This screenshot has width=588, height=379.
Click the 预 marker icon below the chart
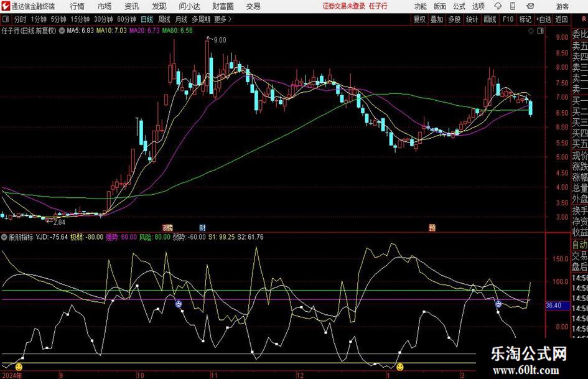(432, 227)
